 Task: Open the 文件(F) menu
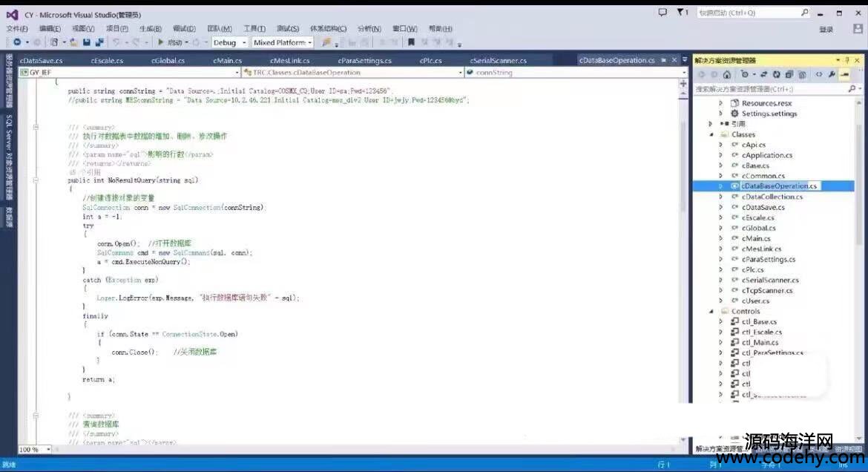click(x=17, y=28)
